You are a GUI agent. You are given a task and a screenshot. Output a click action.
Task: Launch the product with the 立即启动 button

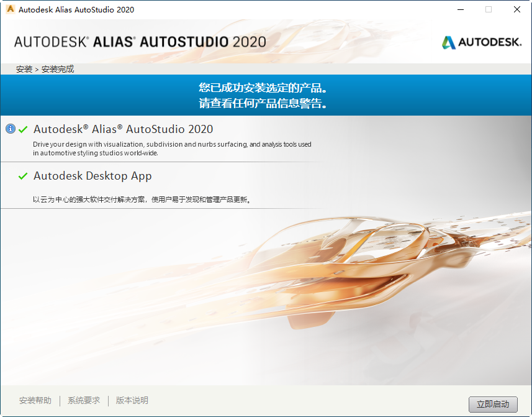tap(493, 404)
